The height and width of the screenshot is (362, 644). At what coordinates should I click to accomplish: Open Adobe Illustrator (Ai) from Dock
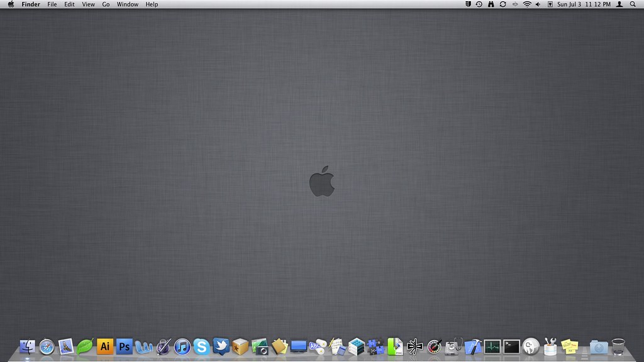(x=105, y=346)
